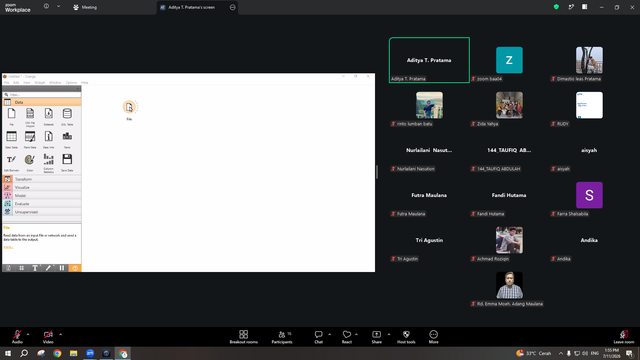
Task: Click the more link in Orange description box
Action: pyautogui.click(x=8, y=247)
